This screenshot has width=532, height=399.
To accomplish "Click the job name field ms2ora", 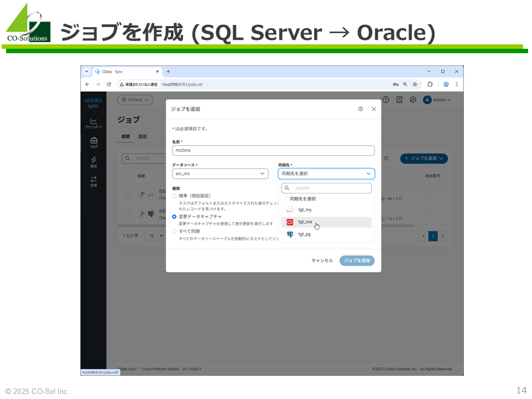I will point(273,150).
